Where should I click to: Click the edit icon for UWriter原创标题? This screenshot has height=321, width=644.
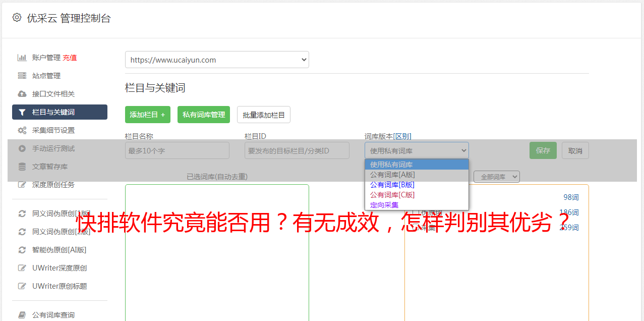coord(22,286)
